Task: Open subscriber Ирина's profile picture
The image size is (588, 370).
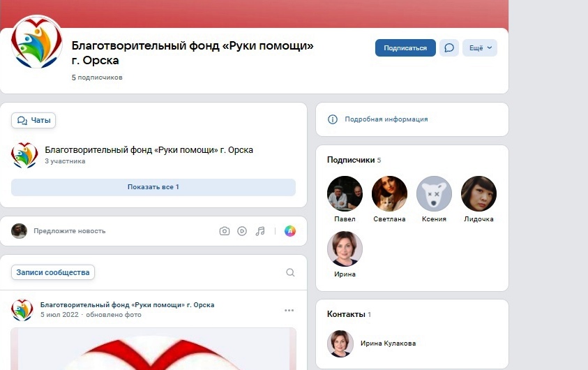Action: pyautogui.click(x=345, y=249)
